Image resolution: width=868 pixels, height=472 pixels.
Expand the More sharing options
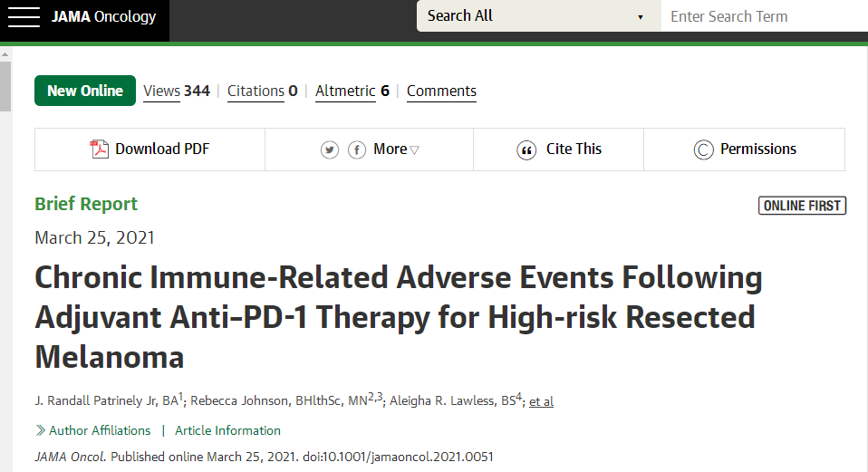tap(396, 149)
